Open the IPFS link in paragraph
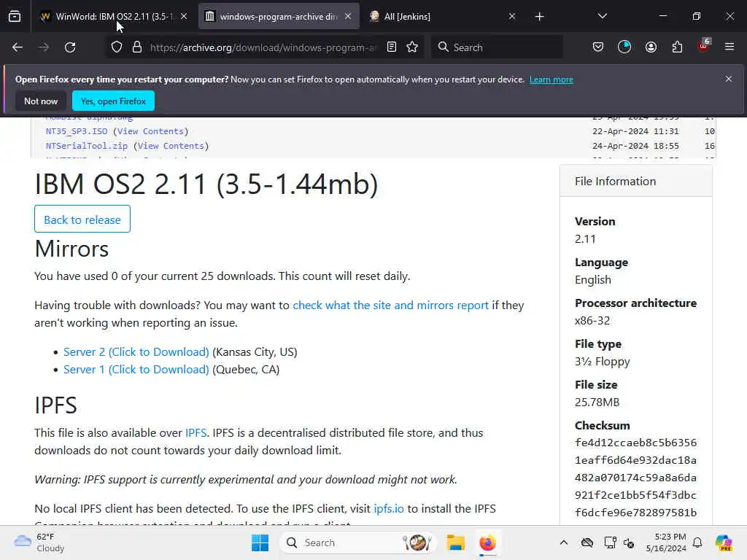This screenshot has height=560, width=747. 196,433
